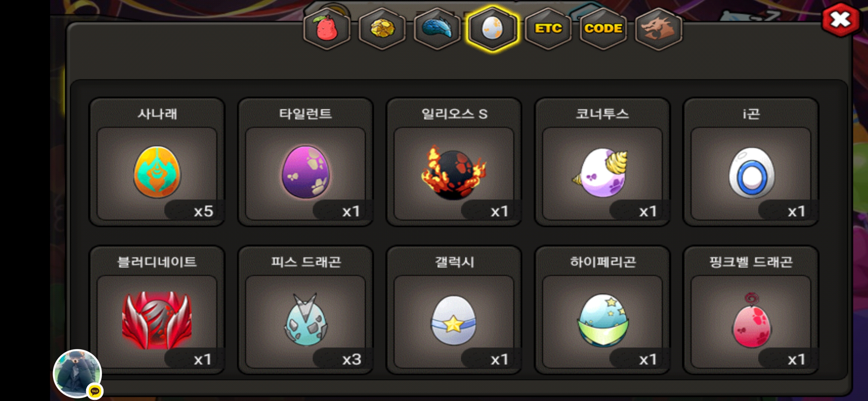Close the inventory with red X

click(x=841, y=20)
